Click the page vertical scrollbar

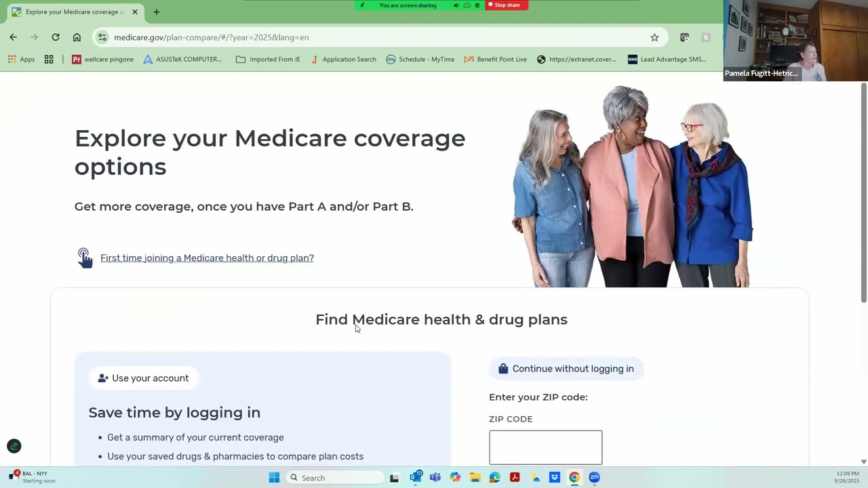(863, 193)
